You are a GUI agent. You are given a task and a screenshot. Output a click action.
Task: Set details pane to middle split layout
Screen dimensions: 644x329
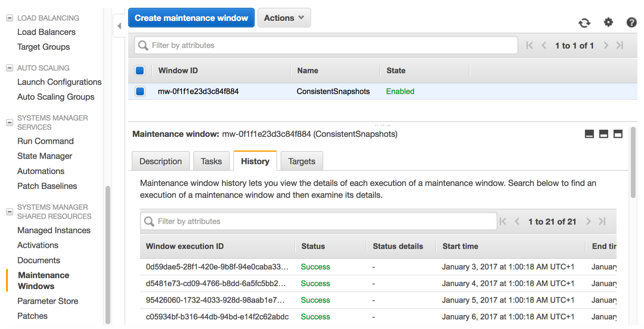tap(603, 134)
